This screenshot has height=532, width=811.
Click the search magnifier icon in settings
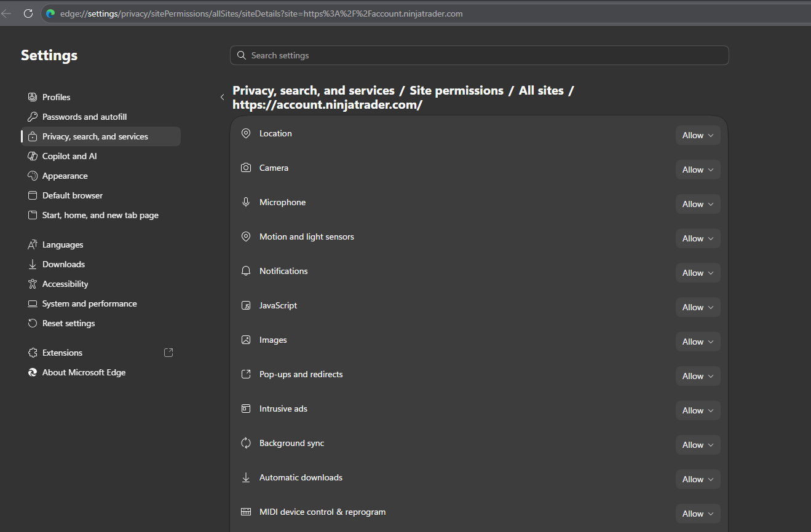pyautogui.click(x=242, y=55)
